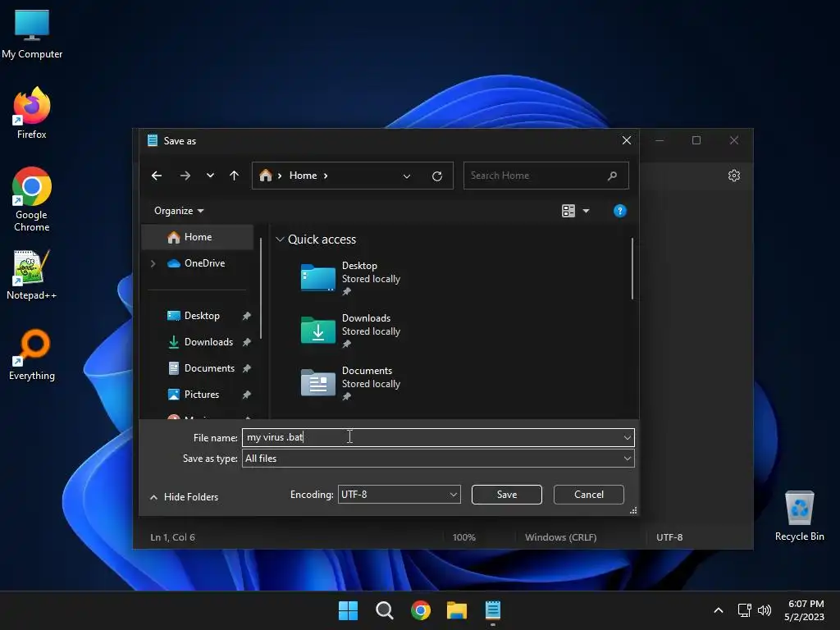Screen dimensions: 840x630
Task: Open Notepad++ desktop shortcut
Action: pos(32,275)
